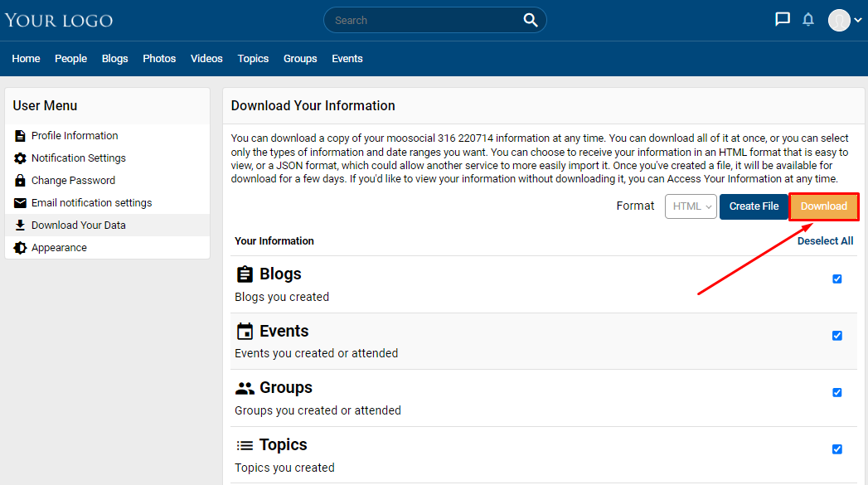Click 'Topics you created' description
Viewport: 868px width, 485px height.
[x=284, y=468]
